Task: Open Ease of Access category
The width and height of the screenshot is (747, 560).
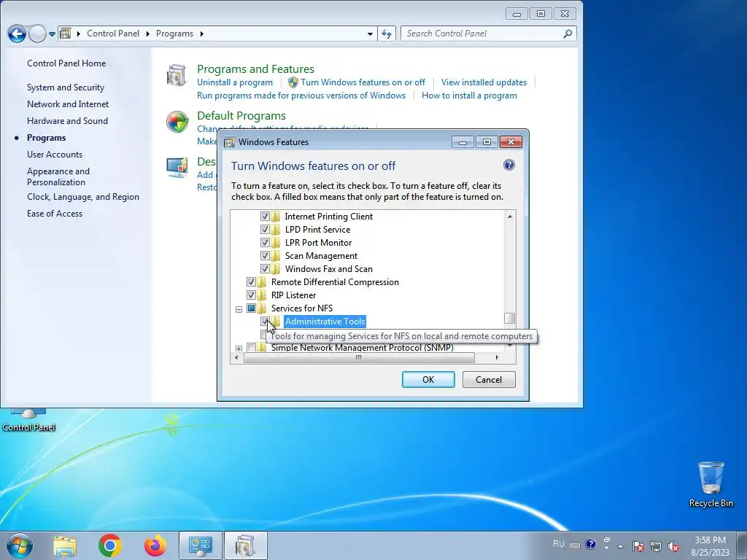Action: coord(54,214)
